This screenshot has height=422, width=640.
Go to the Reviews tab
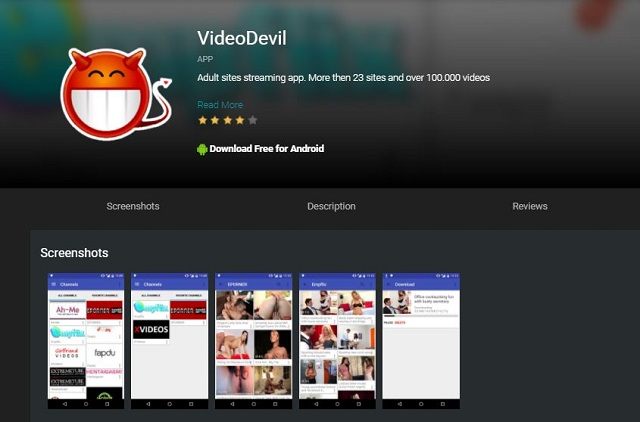coord(530,206)
